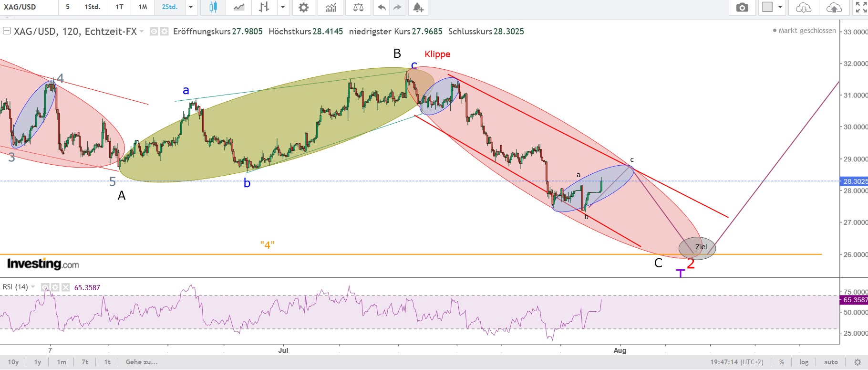Select the 5 minute interval
The width and height of the screenshot is (868, 370).
[68, 7]
